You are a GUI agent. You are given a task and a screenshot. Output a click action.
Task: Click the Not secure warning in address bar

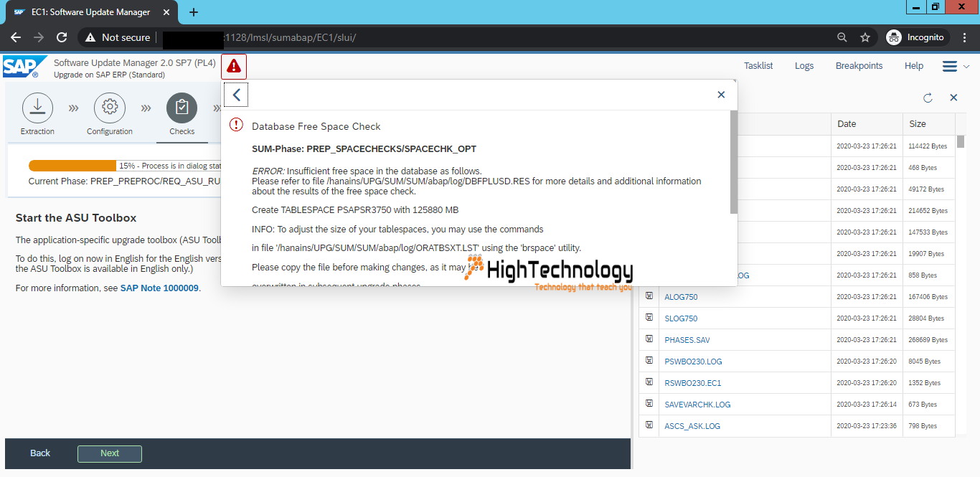click(118, 37)
